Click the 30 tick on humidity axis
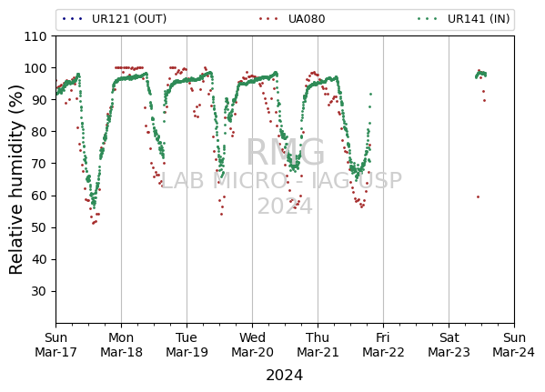Image resolution: width=545 pixels, height=392 pixels. coord(39,291)
